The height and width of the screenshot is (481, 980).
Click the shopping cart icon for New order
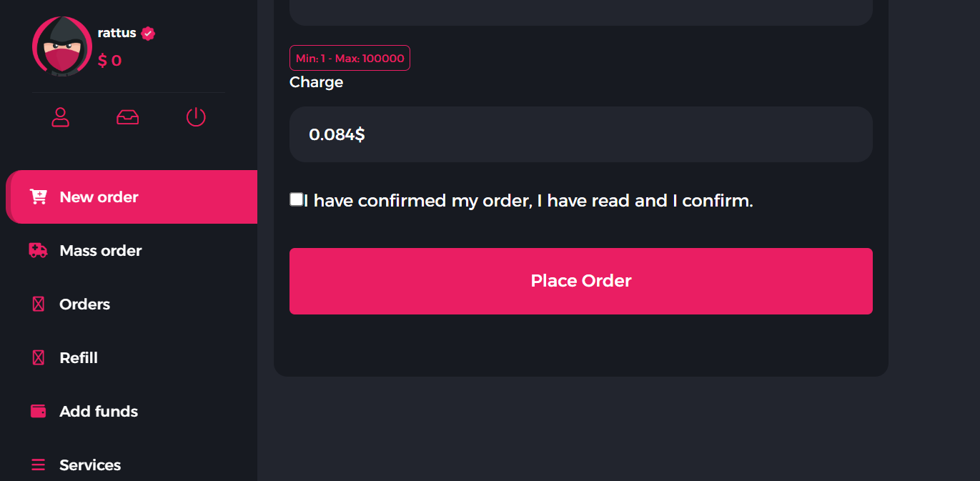[38, 197]
